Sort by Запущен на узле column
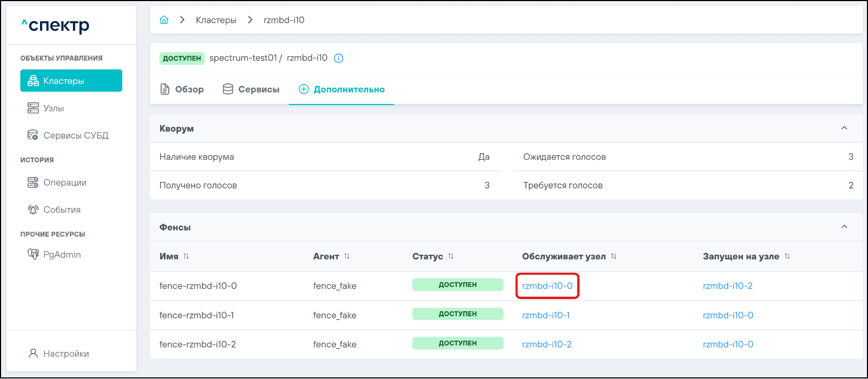868x379 pixels. pos(787,256)
